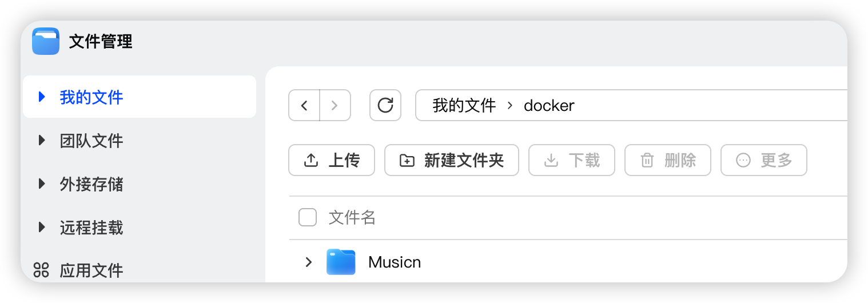Go forward to next folder
Viewport: 868px width, 303px height.
335,105
